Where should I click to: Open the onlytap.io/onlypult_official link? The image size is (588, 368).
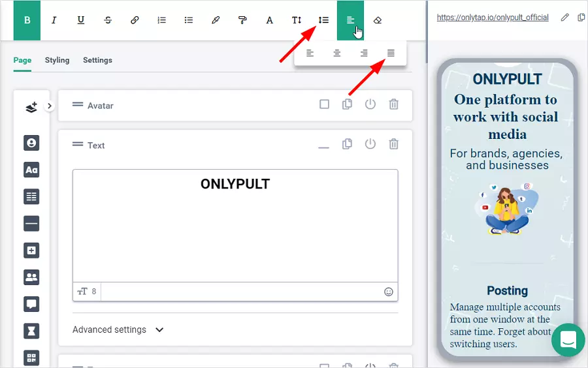tap(493, 18)
